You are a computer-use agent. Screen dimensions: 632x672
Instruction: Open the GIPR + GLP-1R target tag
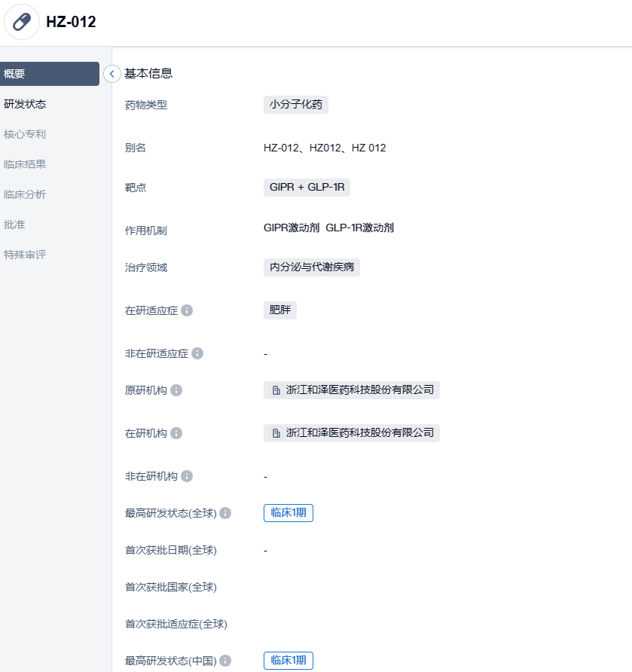[307, 187]
